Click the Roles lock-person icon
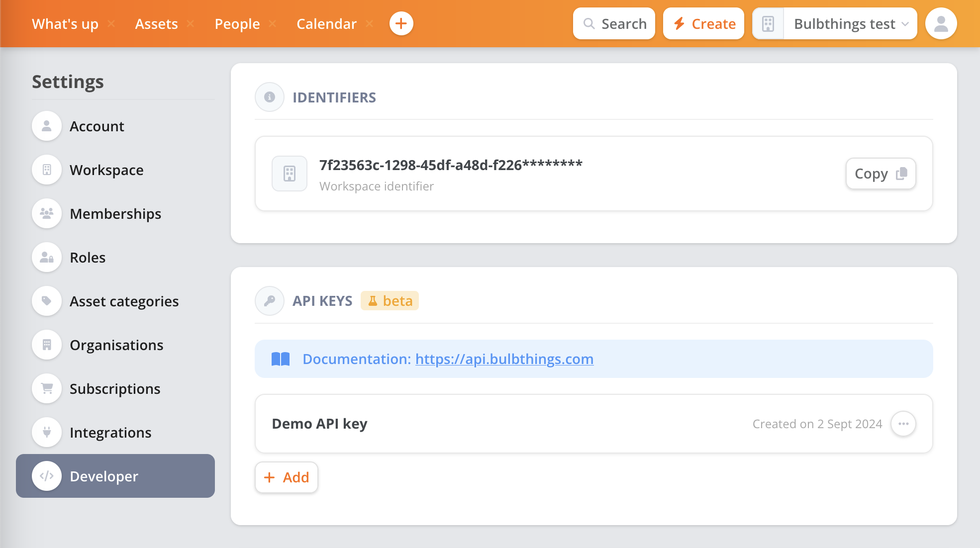The image size is (980, 548). pos(47,258)
